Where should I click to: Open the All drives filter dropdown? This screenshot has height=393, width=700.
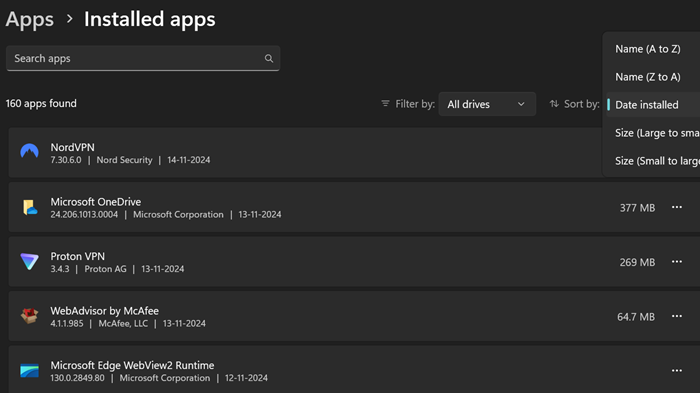click(x=487, y=104)
